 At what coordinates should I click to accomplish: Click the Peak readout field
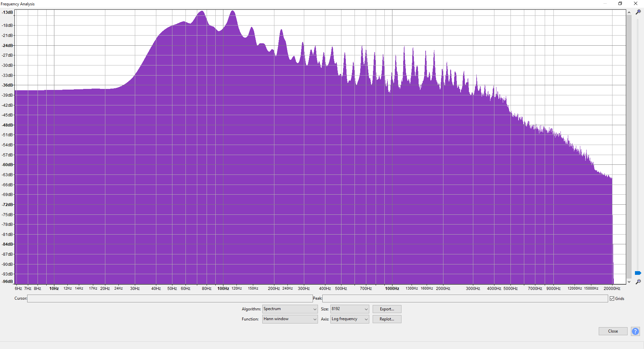tap(465, 298)
